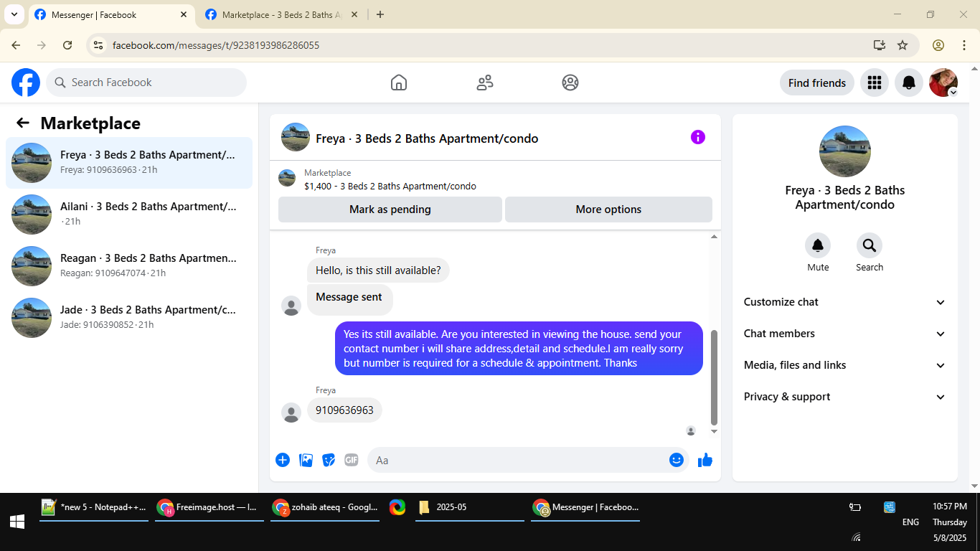Click the "Hello, is this still available?" message
Viewport: 980px width, 551px height.
tap(378, 270)
